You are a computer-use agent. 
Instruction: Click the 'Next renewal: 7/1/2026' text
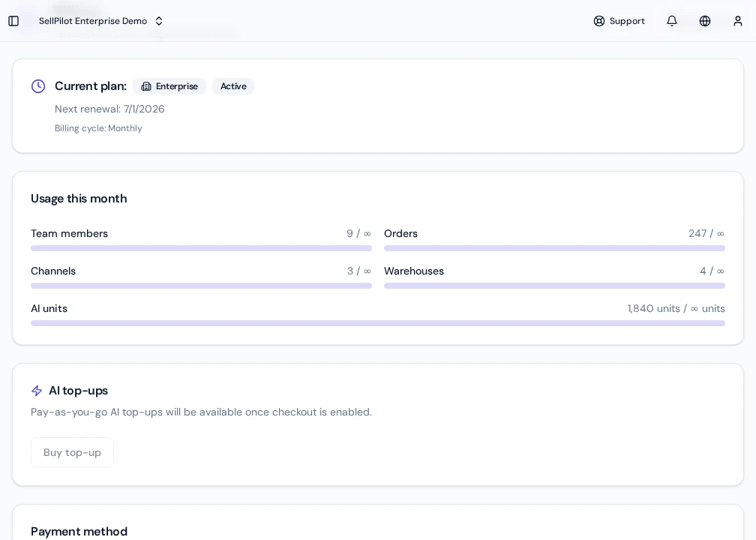(109, 109)
